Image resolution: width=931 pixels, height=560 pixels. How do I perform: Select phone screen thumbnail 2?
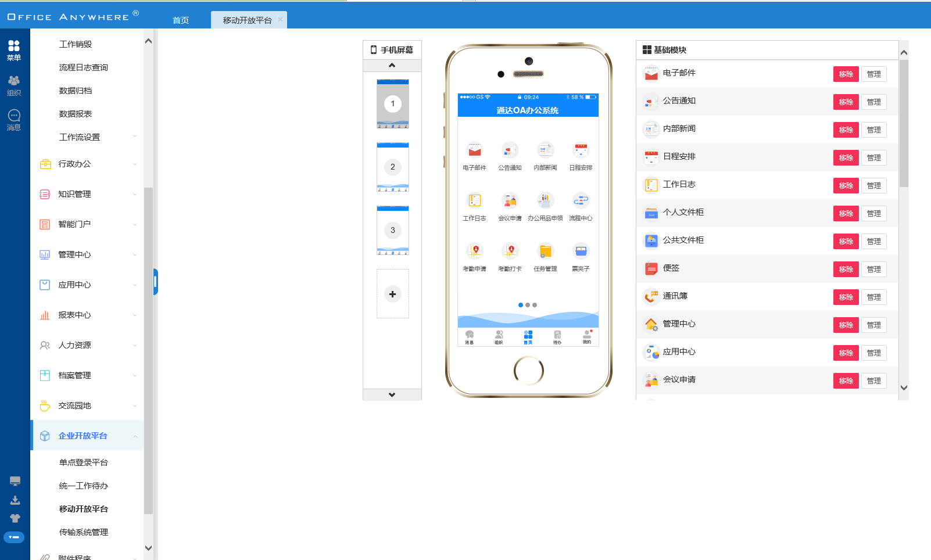(393, 167)
